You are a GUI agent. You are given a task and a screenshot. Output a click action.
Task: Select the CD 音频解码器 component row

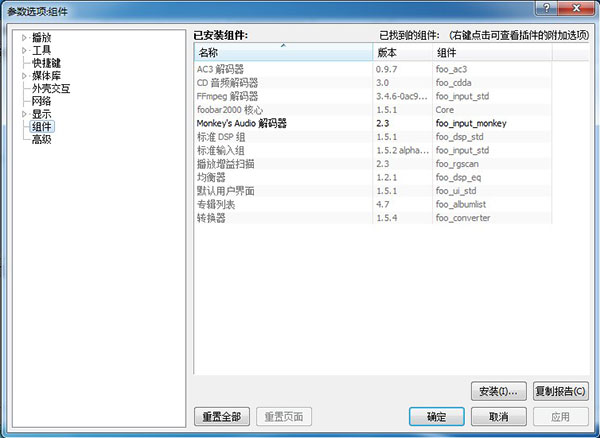[373, 83]
